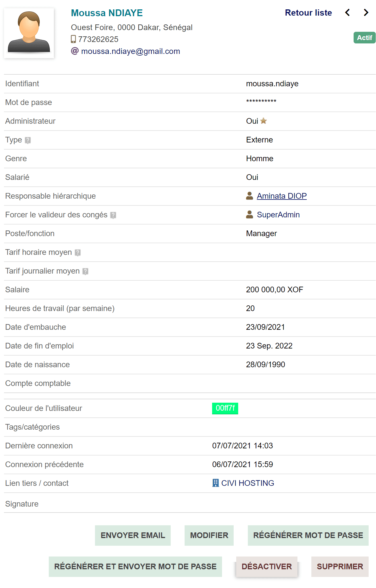Click the user avatar photo
376x588 pixels.
point(29,33)
